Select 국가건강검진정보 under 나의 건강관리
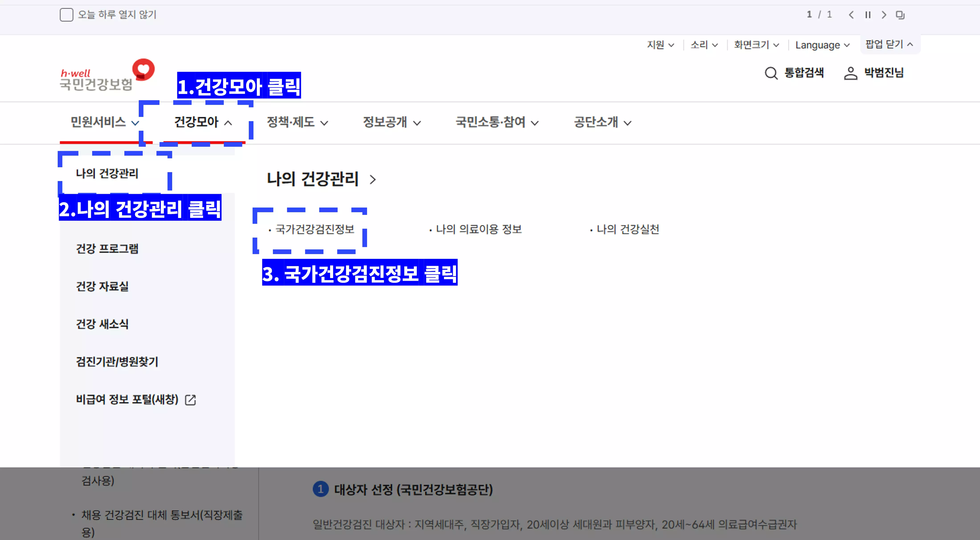 (x=314, y=229)
